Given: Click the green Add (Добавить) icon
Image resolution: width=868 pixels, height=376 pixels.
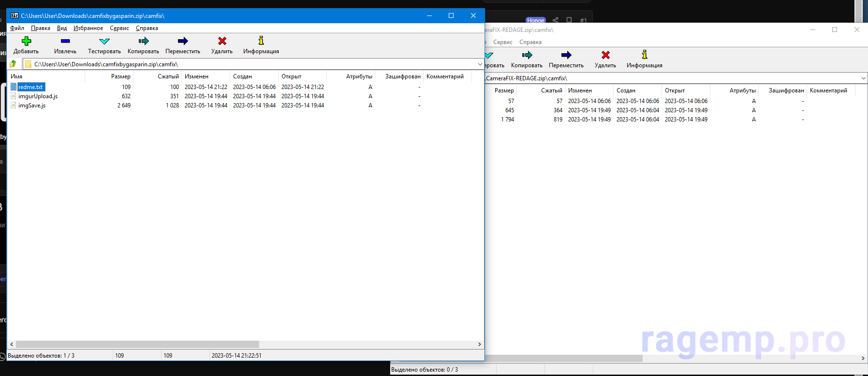Looking at the screenshot, I should (26, 42).
